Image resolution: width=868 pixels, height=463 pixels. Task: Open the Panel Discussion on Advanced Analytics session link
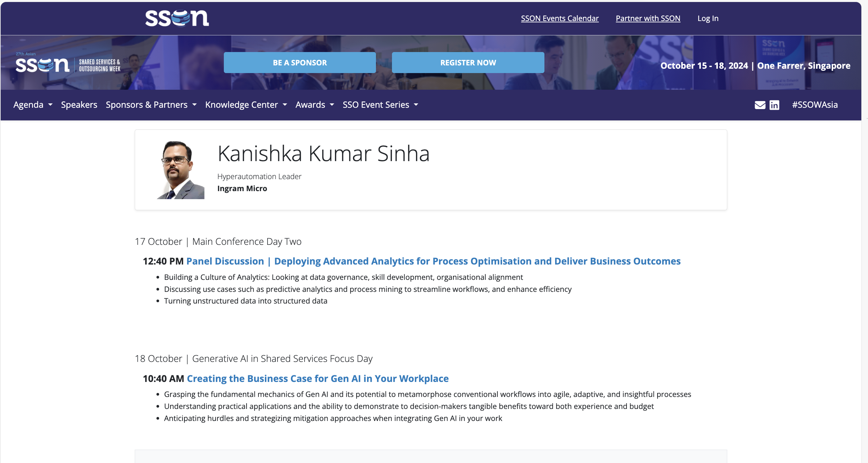433,261
